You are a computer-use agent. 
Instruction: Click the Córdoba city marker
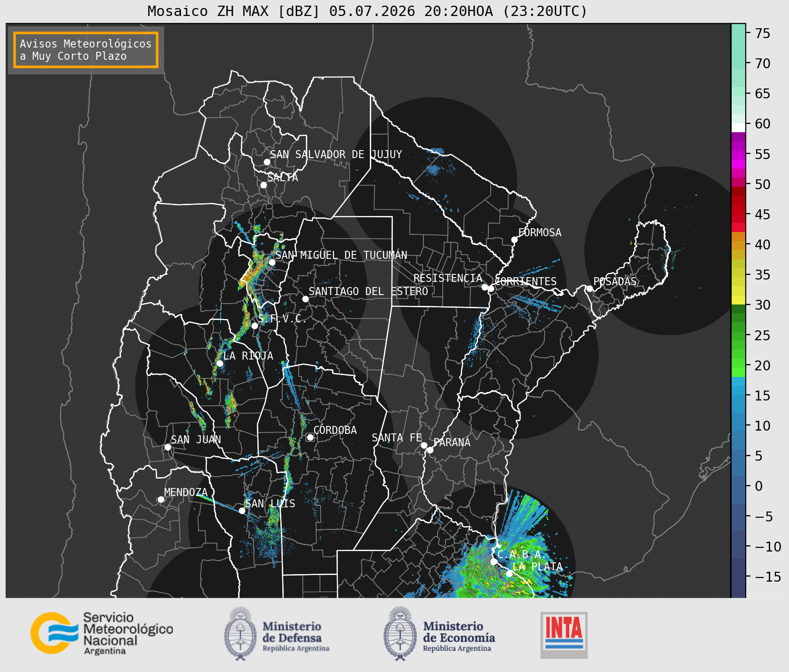(310, 437)
